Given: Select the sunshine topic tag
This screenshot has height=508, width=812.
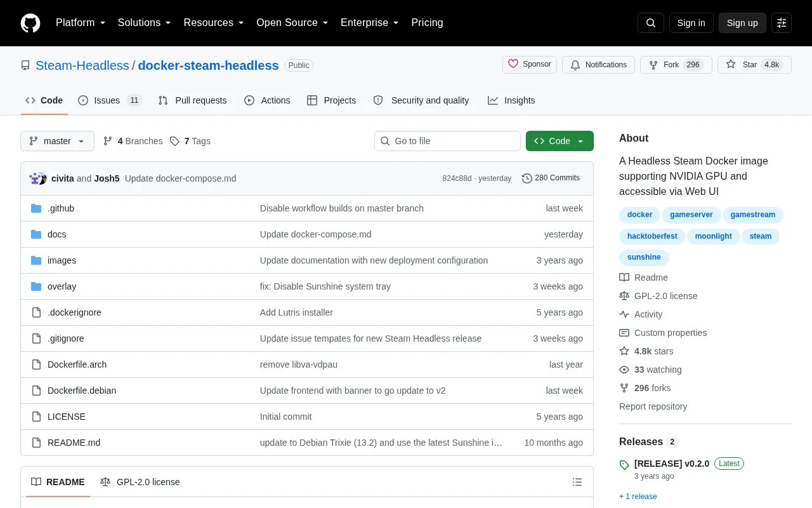Looking at the screenshot, I should tap(644, 257).
